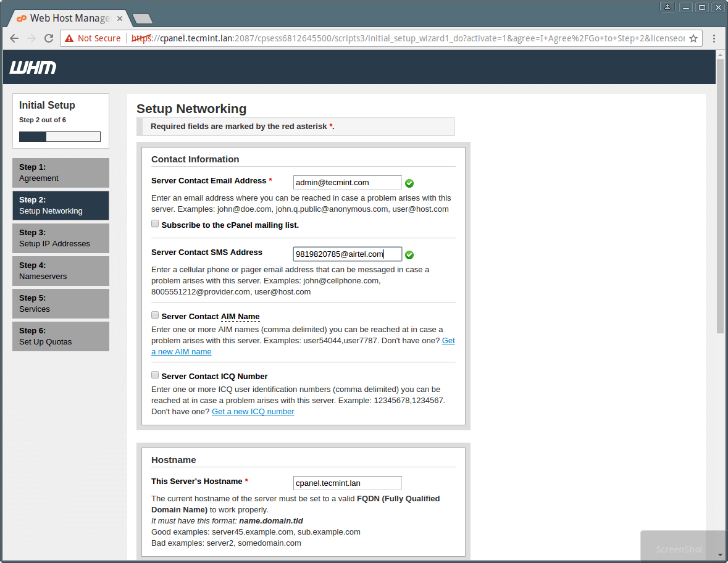Screen dimensions: 728x563
Task: Go back using the browser back arrow
Action: [x=14, y=38]
